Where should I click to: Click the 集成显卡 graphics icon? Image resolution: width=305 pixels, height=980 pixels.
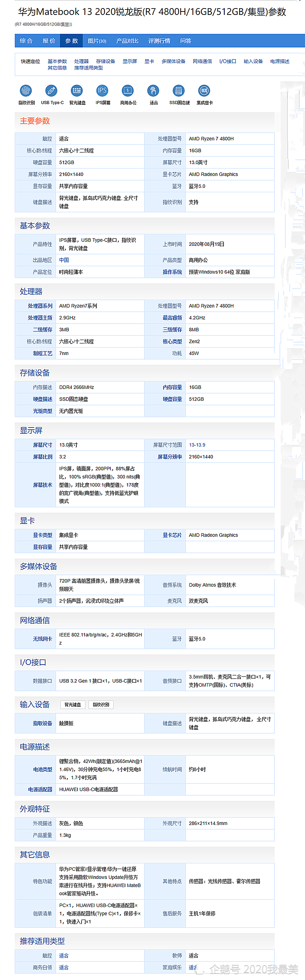(x=204, y=91)
